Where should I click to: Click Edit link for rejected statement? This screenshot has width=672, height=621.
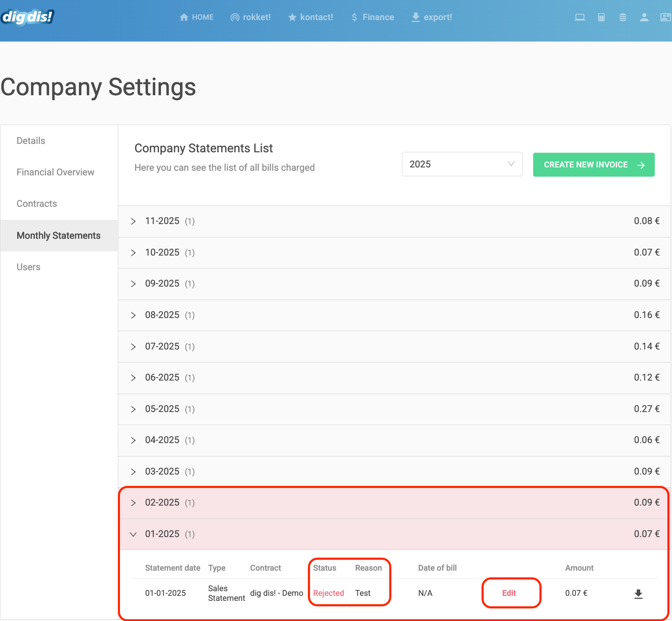(509, 593)
